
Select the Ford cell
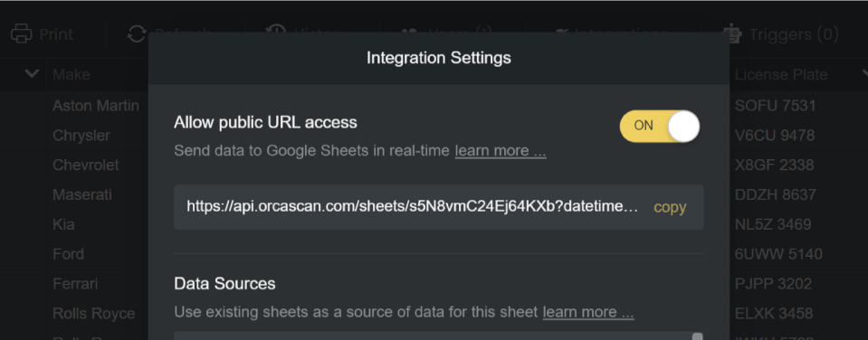(68, 254)
